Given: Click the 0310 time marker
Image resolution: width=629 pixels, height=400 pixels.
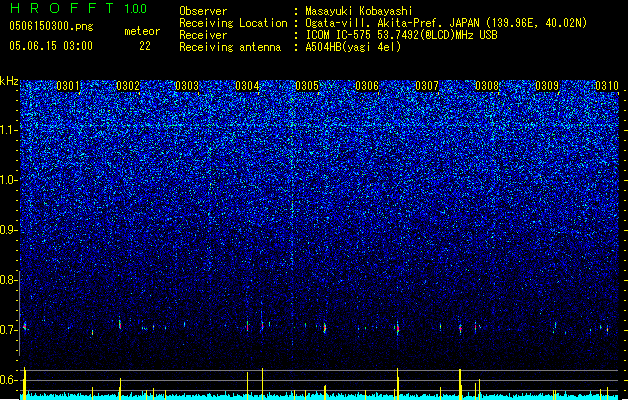Looking at the screenshot, I should pyautogui.click(x=607, y=86).
